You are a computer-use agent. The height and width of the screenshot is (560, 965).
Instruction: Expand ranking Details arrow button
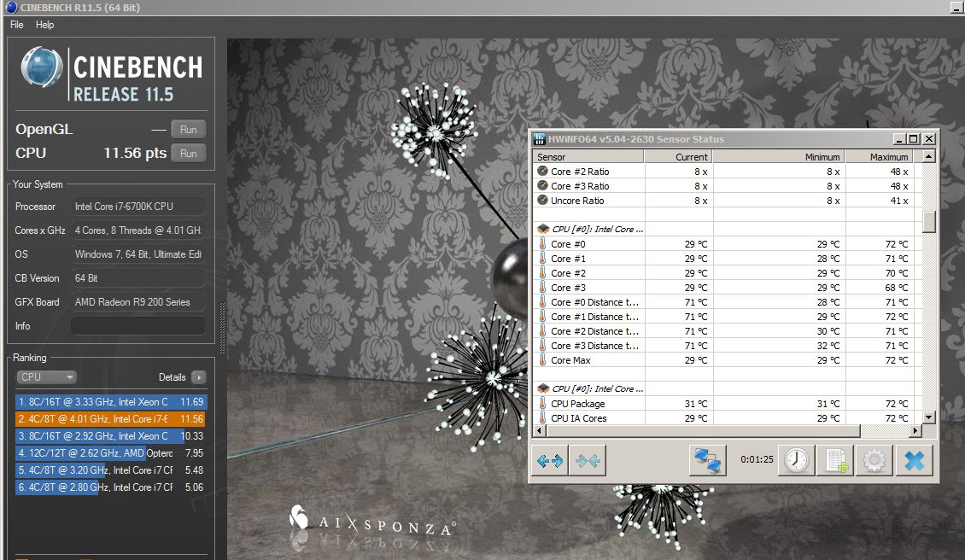coord(198,377)
